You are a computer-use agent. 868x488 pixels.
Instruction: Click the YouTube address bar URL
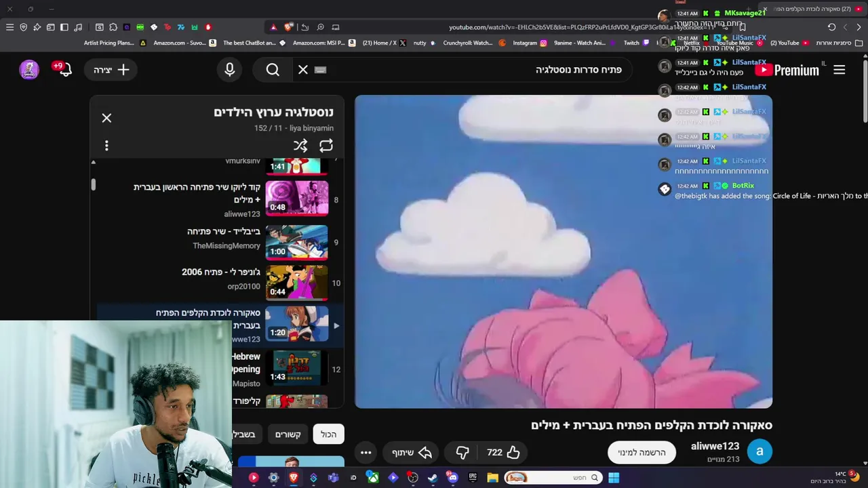point(580,27)
